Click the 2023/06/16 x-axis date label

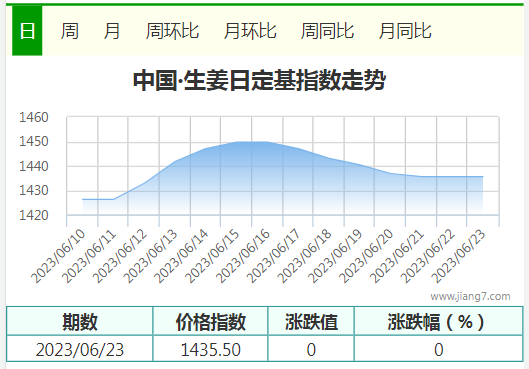[243, 256]
